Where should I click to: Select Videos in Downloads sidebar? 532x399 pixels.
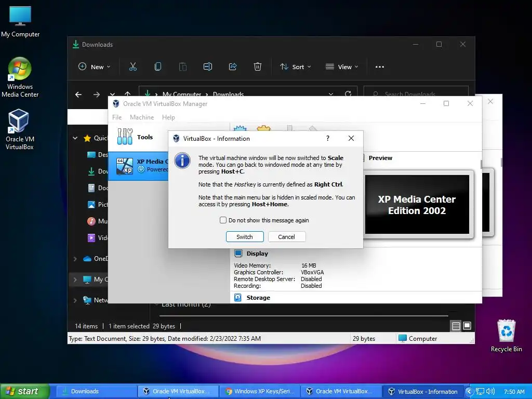point(97,237)
